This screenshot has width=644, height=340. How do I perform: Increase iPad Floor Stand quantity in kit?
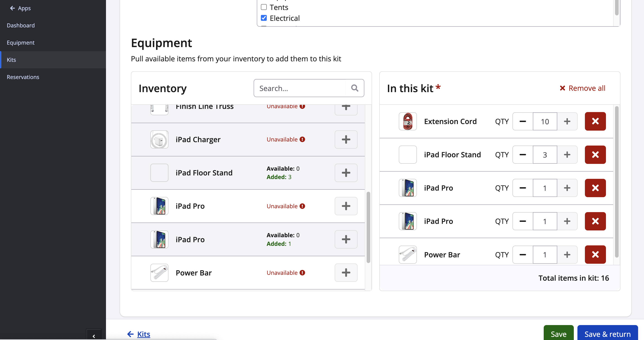pyautogui.click(x=567, y=155)
